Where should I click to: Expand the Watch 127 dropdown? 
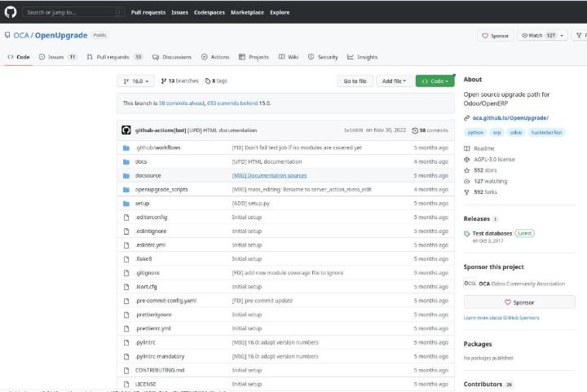544,35
